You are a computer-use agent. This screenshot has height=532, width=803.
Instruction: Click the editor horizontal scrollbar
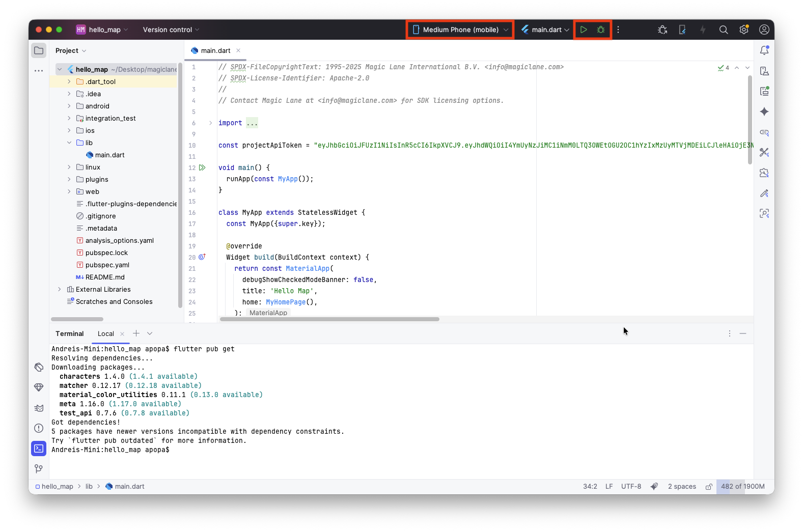(329, 319)
